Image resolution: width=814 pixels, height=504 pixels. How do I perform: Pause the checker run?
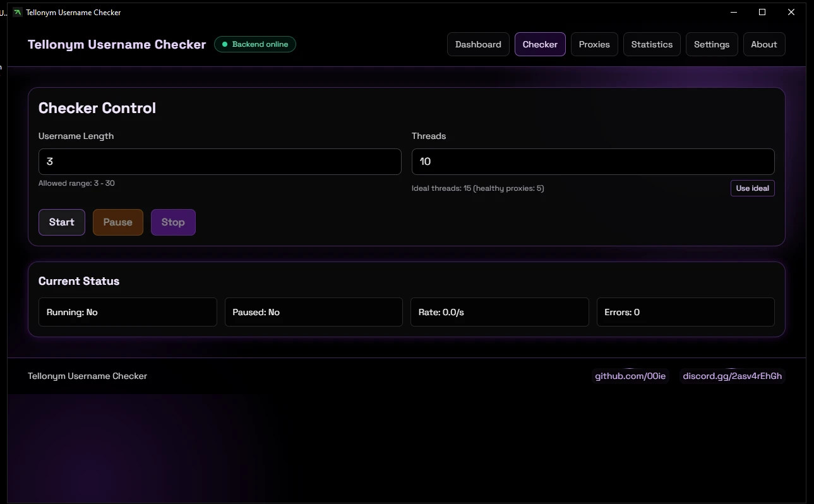pyautogui.click(x=118, y=222)
